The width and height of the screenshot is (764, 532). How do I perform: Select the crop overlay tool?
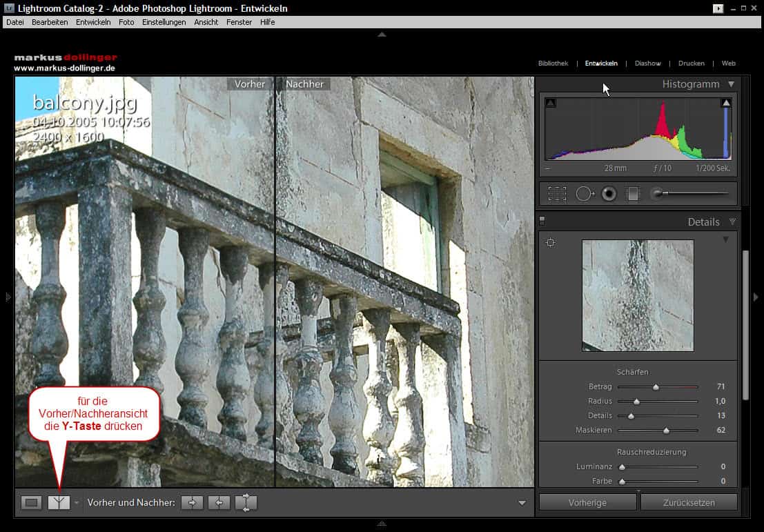557,194
